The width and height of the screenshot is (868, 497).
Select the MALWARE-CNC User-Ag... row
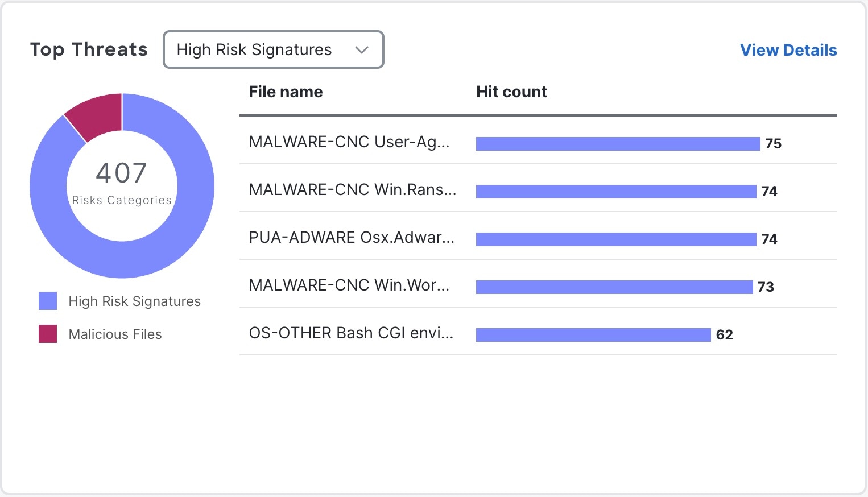[349, 142]
